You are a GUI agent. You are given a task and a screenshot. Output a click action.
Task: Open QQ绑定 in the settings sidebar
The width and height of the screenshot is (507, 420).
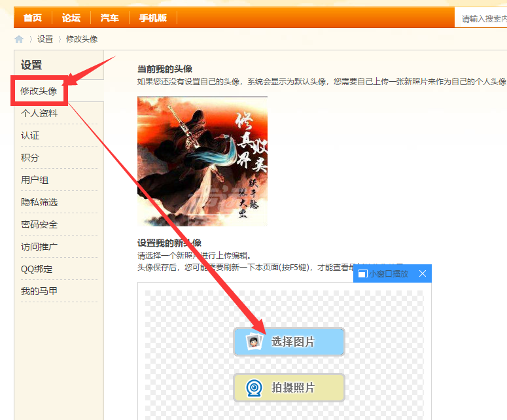pyautogui.click(x=37, y=270)
